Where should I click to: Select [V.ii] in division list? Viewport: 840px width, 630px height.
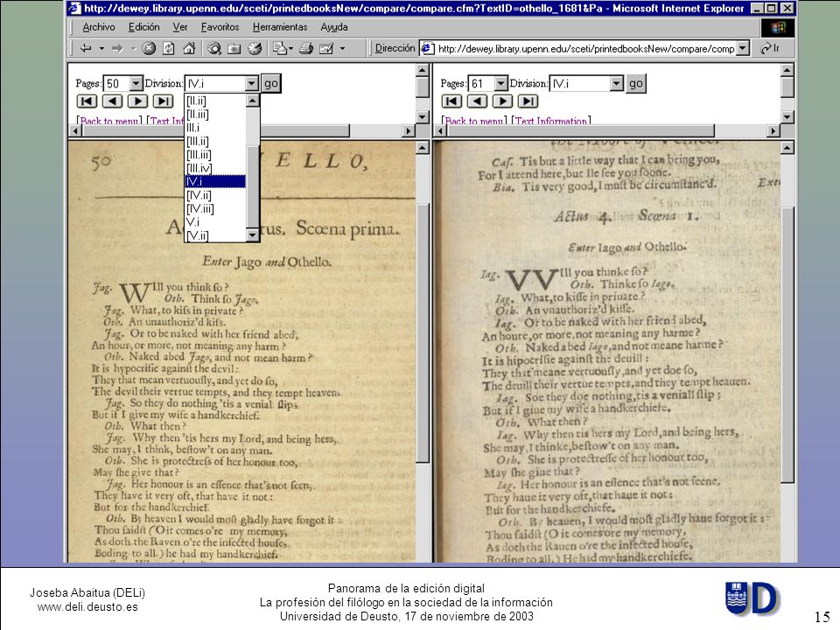point(215,235)
